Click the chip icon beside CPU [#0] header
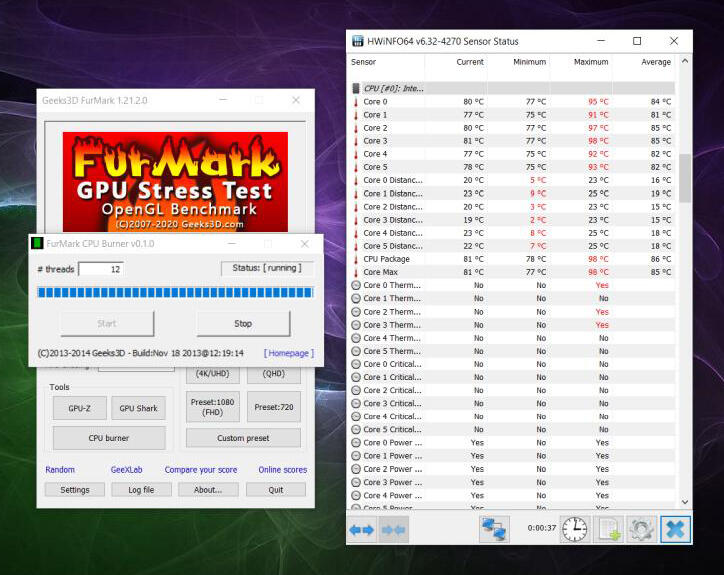724x575 pixels. click(x=356, y=88)
